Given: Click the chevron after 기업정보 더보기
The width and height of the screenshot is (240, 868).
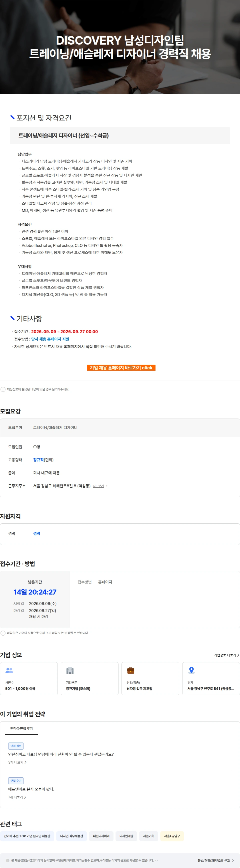Looking at the screenshot, I should pyautogui.click(x=238, y=655).
